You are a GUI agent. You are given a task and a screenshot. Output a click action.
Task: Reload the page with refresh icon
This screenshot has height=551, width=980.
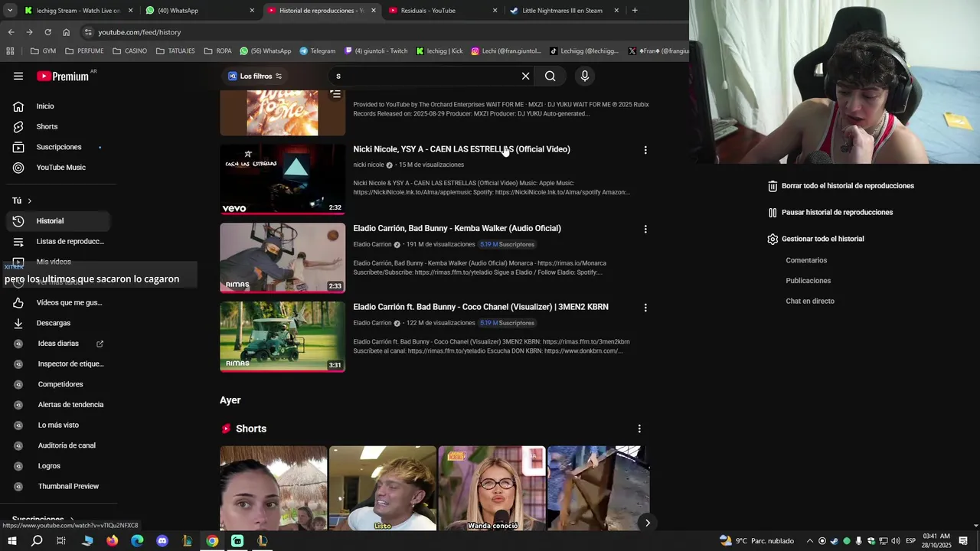click(47, 32)
